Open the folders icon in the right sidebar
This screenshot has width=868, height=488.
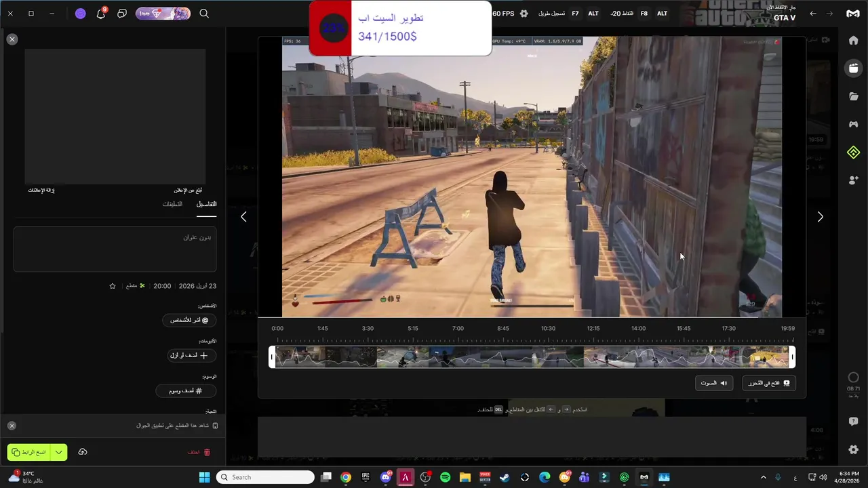(x=853, y=96)
